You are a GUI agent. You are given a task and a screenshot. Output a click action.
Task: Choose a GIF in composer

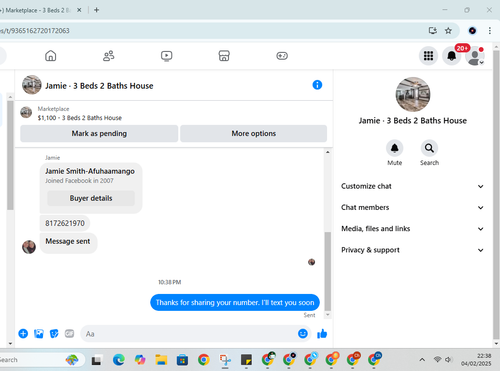(69, 333)
